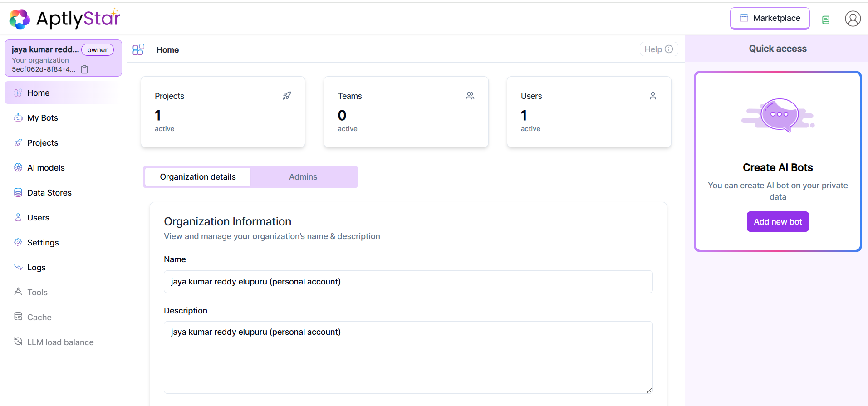The image size is (868, 406).
Task: Click the Help button
Action: point(658,49)
